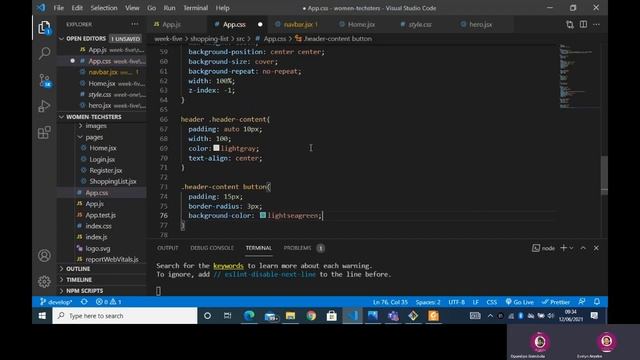Synchronize changes in status bar

click(84, 302)
